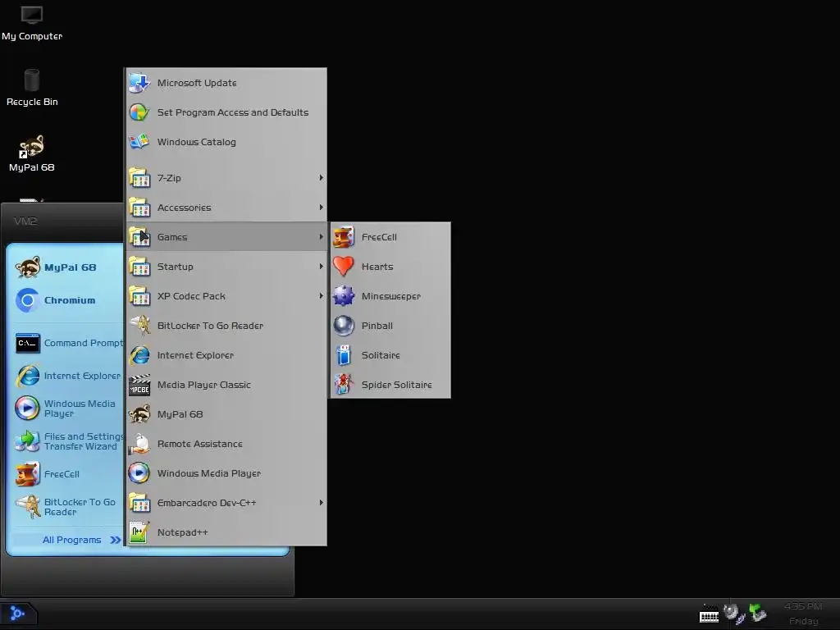Open Internet Explorer in Start menu left pane
840x630 pixels.
click(x=66, y=376)
